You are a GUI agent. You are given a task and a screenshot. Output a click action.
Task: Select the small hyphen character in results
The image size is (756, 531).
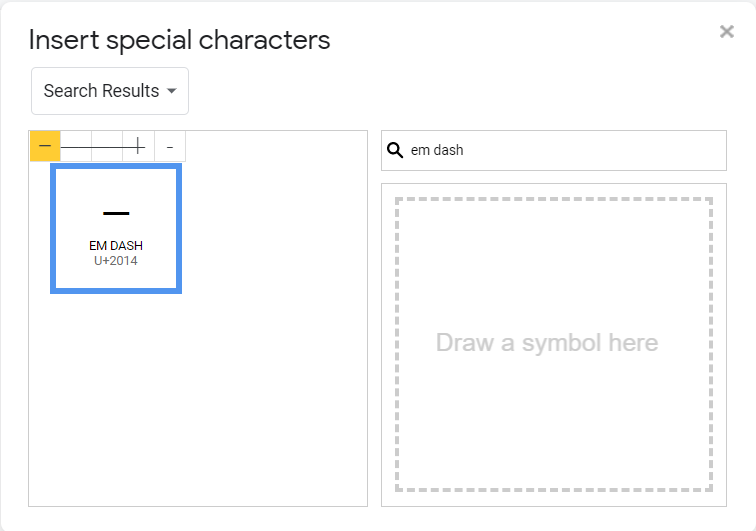(x=169, y=146)
